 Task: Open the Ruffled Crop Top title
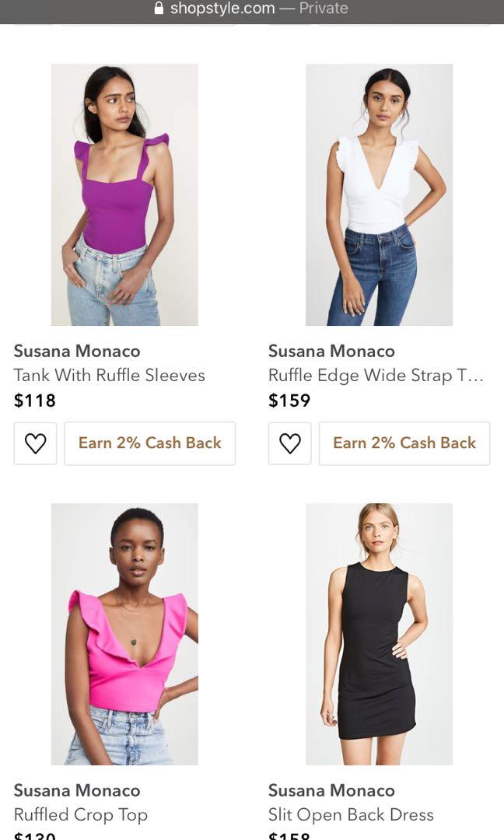click(x=80, y=815)
